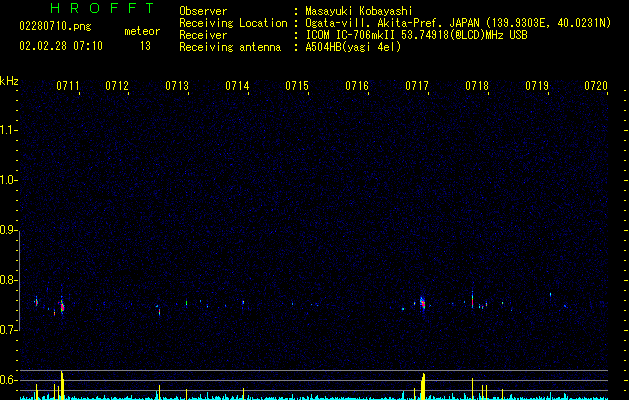Click the HROFFT title text
Screen dimensions: 629x400
click(103, 8)
